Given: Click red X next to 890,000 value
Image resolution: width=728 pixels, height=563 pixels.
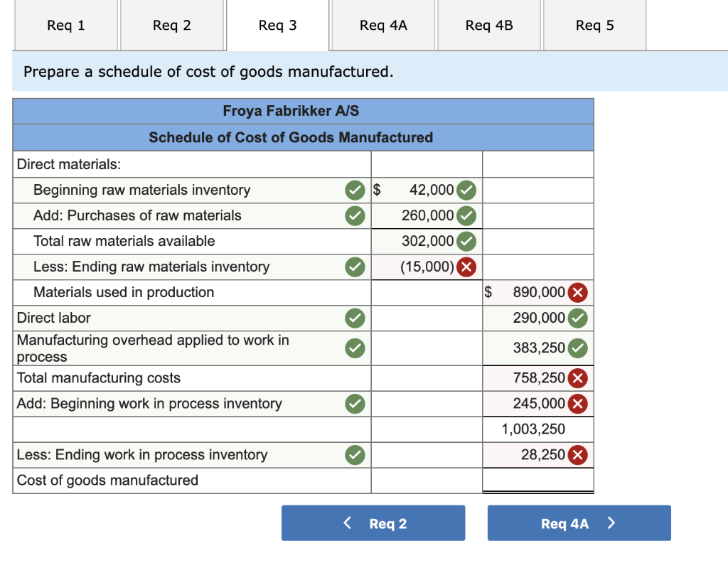Looking at the screenshot, I should pyautogui.click(x=578, y=292).
